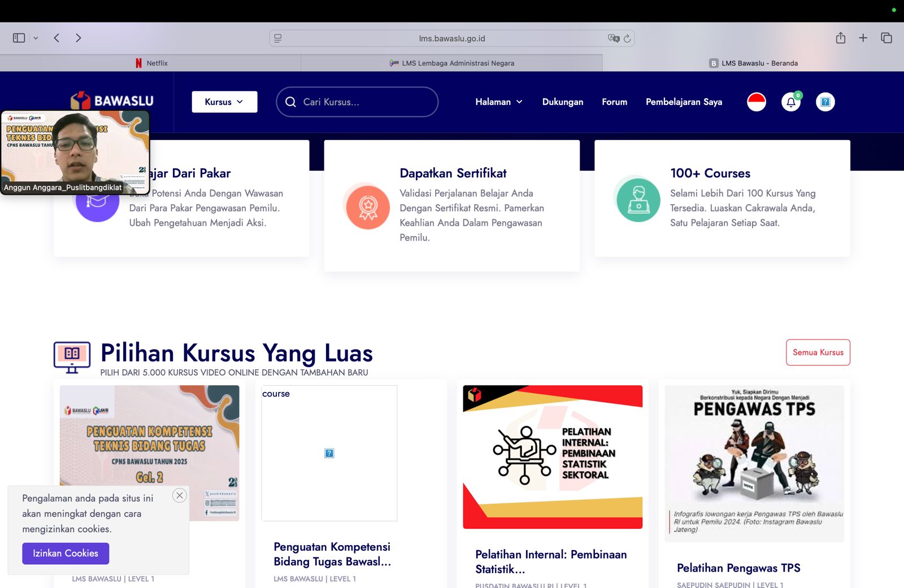The width and height of the screenshot is (904, 588).
Task: Click the translate icon in address bar
Action: pyautogui.click(x=613, y=38)
